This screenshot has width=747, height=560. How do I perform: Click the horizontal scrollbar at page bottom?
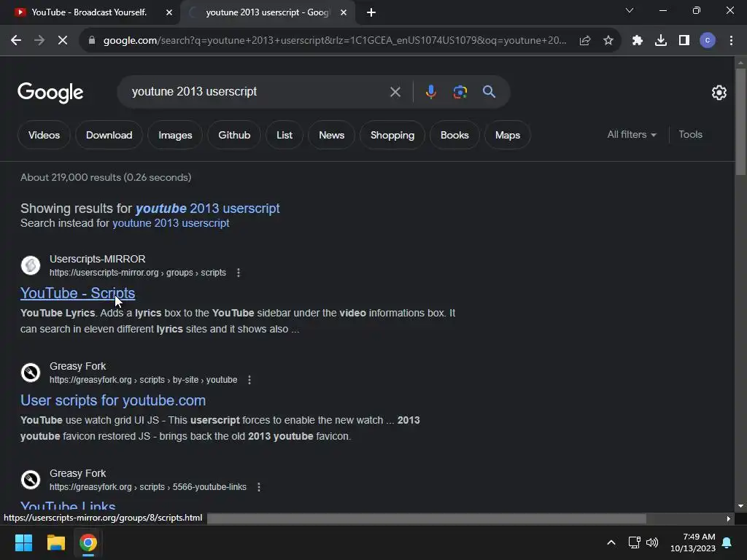pos(426,518)
